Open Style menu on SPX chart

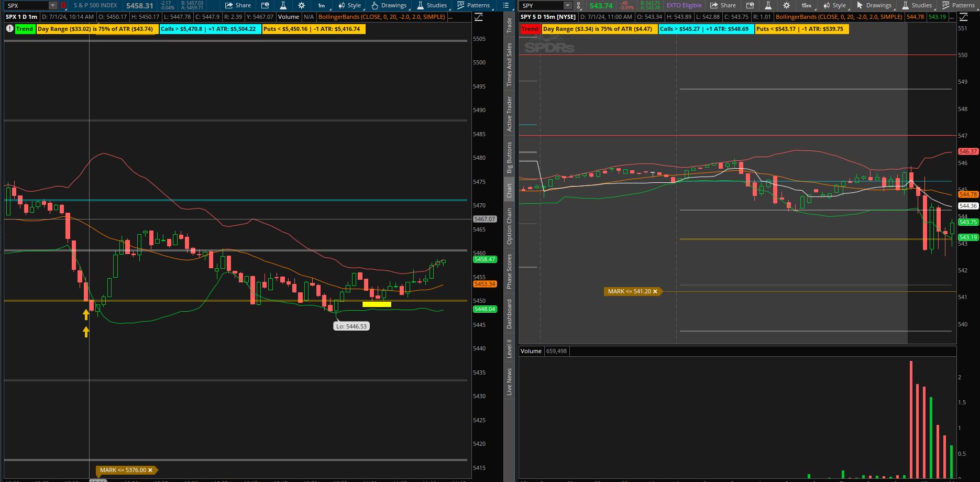click(350, 5)
